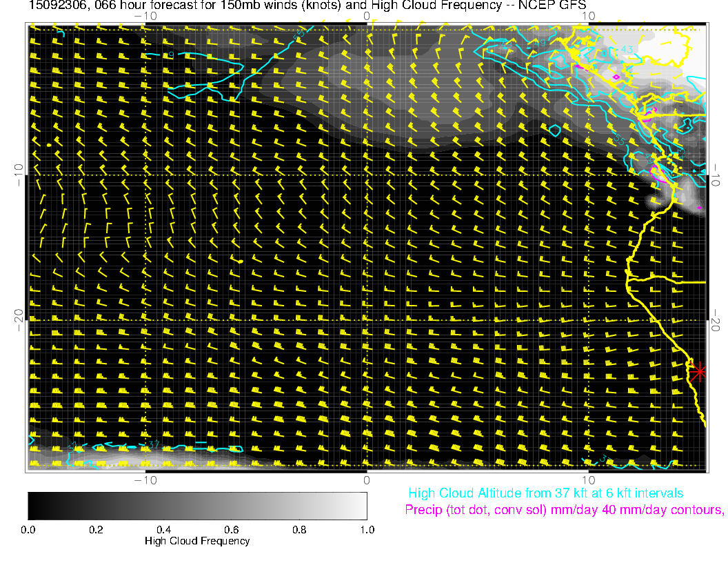Click the 10 longitude label above the map
This screenshot has height=563, width=728.
click(x=588, y=16)
